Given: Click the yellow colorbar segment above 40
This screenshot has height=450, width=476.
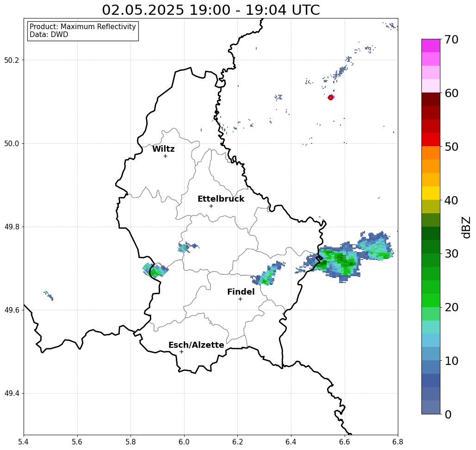Looking at the screenshot, I should click(x=431, y=193).
